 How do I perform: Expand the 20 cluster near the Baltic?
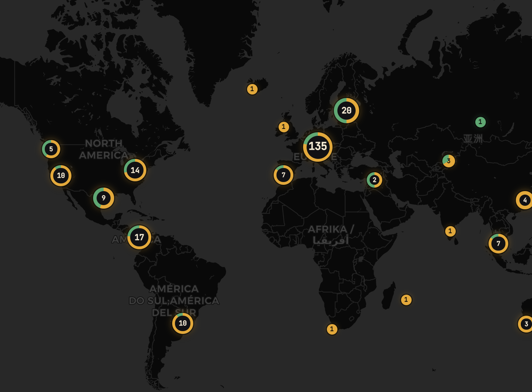coord(346,111)
